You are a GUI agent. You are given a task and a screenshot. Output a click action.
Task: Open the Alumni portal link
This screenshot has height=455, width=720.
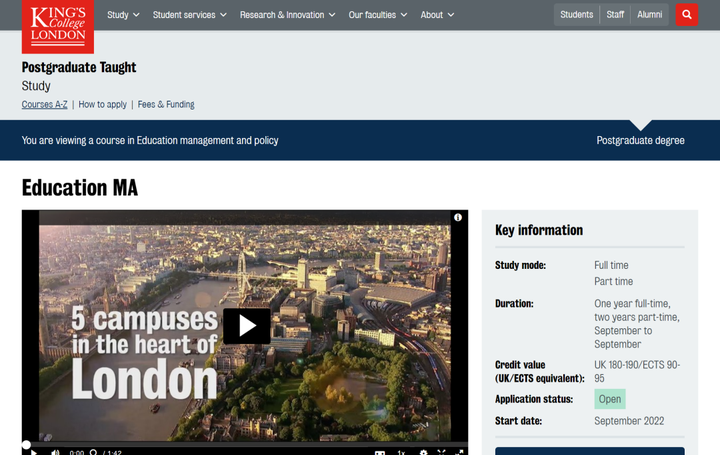coord(649,15)
